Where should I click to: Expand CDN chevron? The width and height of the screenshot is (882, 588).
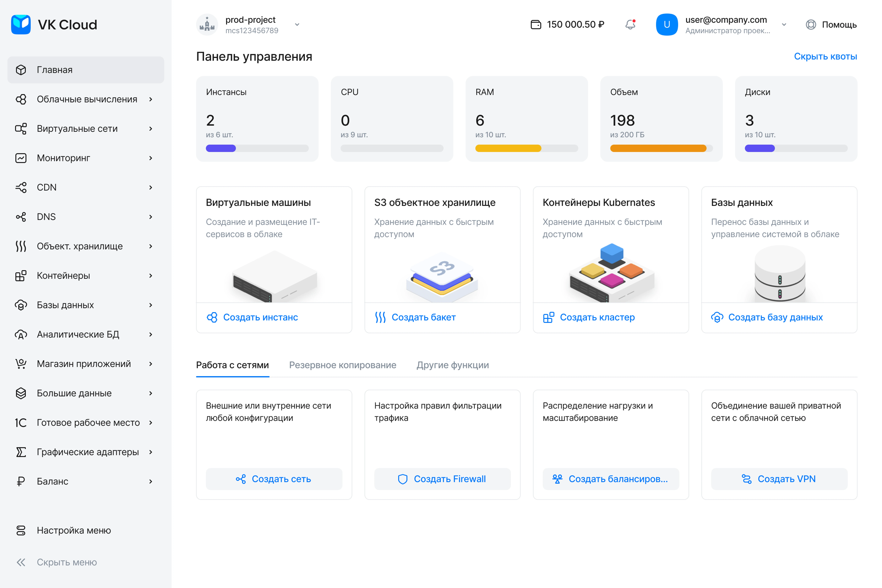coord(151,187)
